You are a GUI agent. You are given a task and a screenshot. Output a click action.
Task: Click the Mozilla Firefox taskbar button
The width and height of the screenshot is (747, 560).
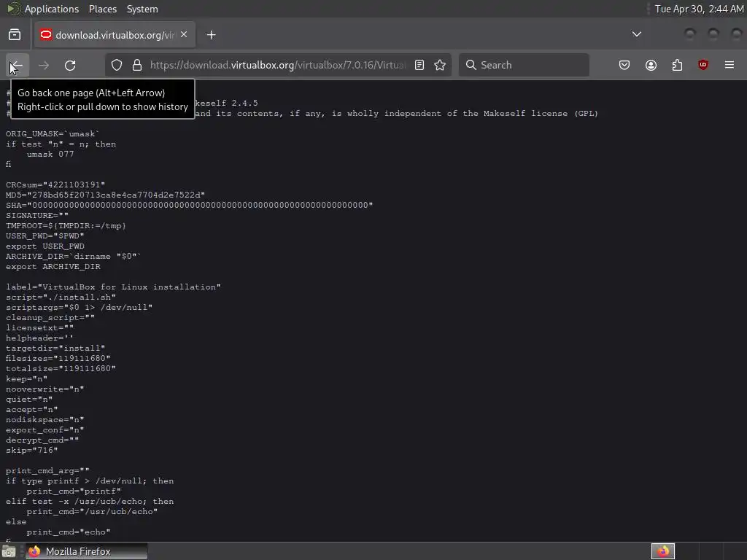(x=86, y=551)
